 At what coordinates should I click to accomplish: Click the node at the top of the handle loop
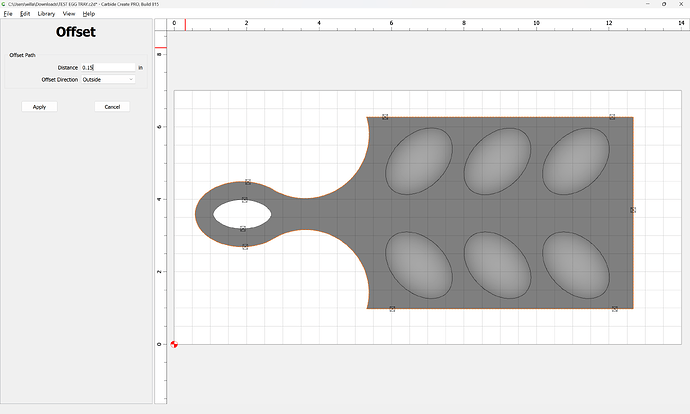(x=248, y=182)
